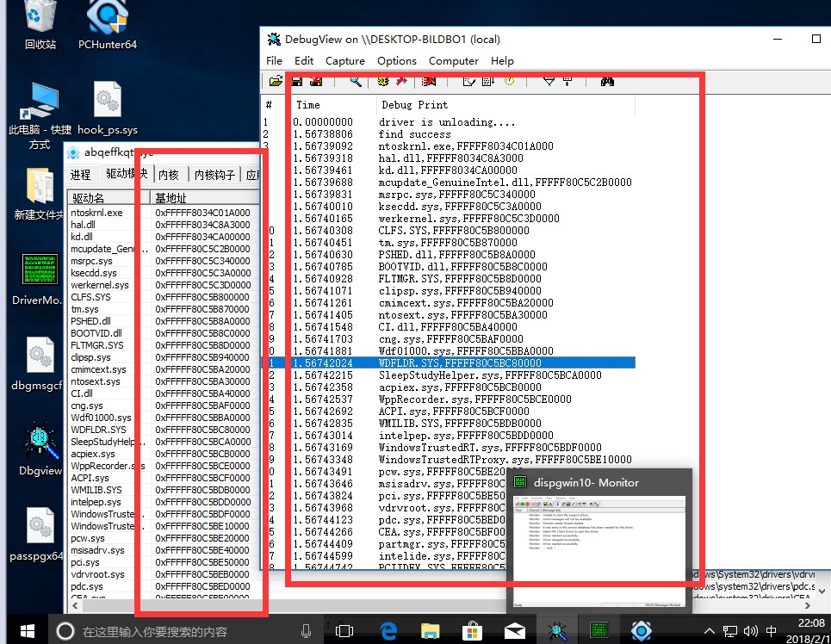Select the SleepStudyHelper.sys row in DebugView

tap(449, 375)
